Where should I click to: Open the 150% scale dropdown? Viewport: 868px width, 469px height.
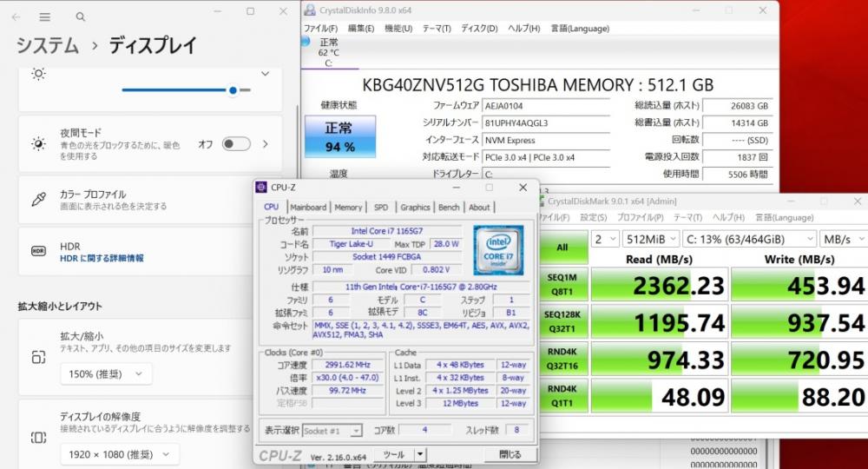pos(106,374)
